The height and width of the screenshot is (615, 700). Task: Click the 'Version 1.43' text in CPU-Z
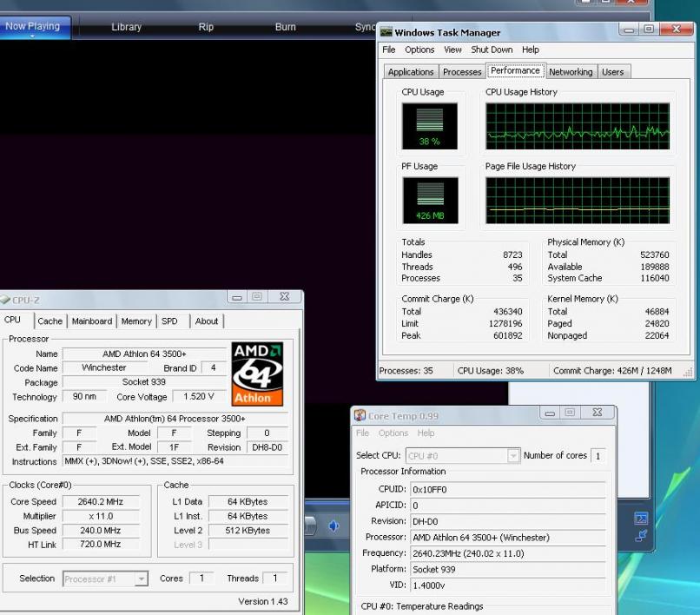click(263, 601)
